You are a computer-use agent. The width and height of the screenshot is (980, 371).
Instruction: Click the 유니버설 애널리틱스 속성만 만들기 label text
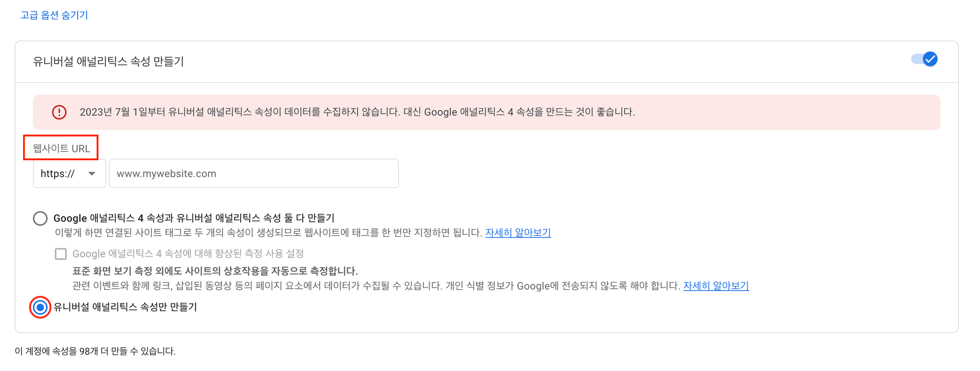pos(125,307)
